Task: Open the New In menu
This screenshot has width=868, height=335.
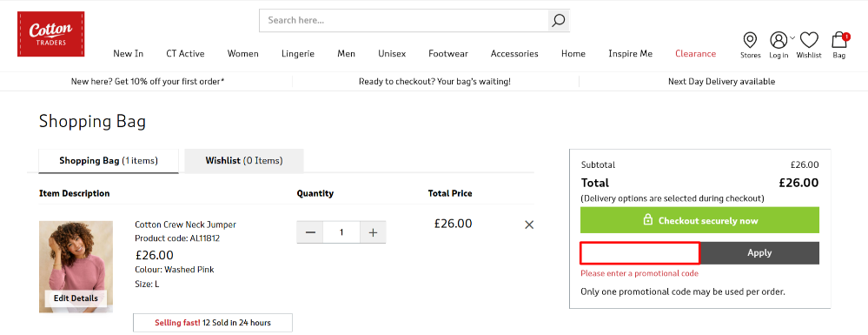Action: (x=129, y=54)
